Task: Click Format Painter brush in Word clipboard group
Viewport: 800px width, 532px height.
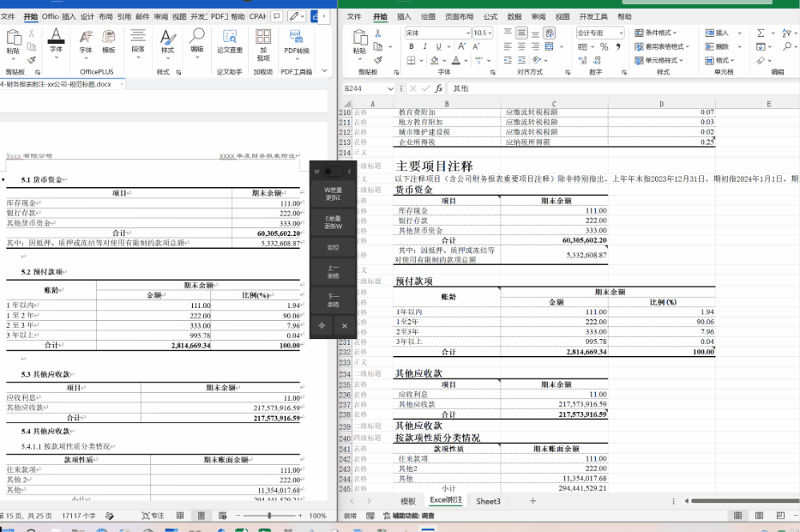Action: [x=32, y=60]
